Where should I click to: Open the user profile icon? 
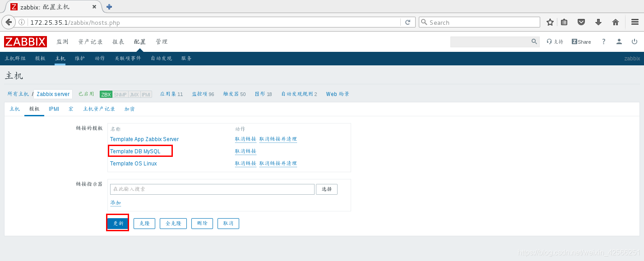(x=619, y=41)
